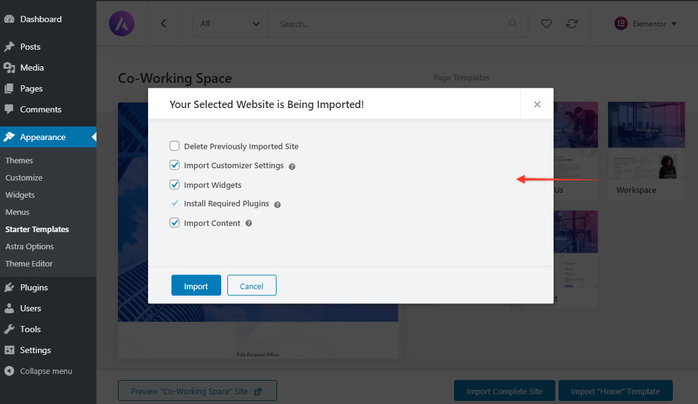Enable Delete Previously Imported Site checkbox
Image resolution: width=698 pixels, height=404 pixels.
coord(174,146)
